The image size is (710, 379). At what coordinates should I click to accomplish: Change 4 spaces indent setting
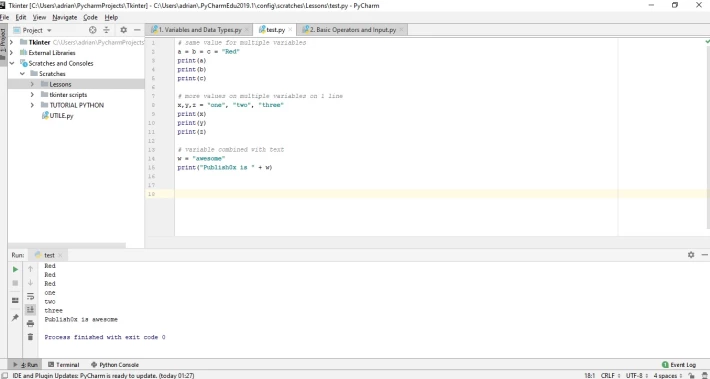click(x=668, y=375)
